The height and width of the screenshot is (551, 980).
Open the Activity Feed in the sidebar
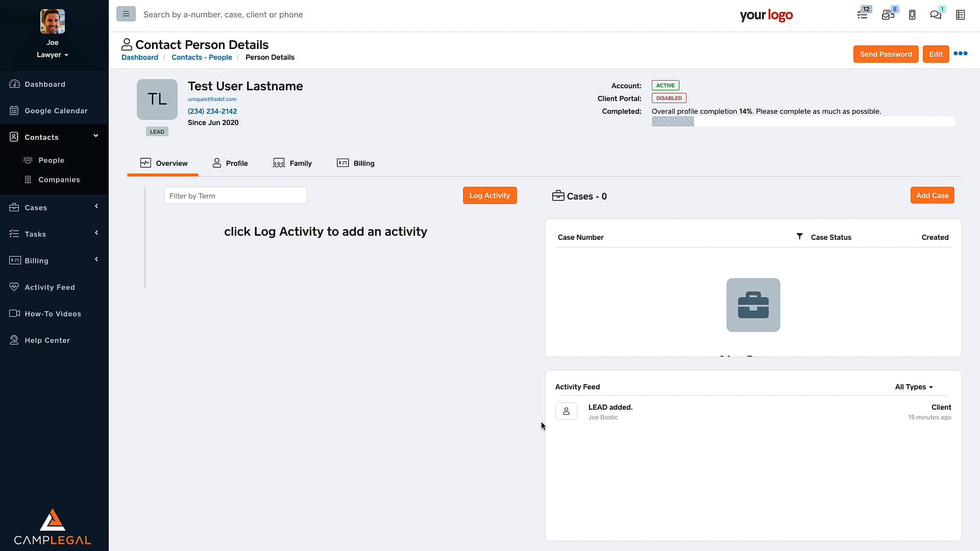pyautogui.click(x=50, y=287)
